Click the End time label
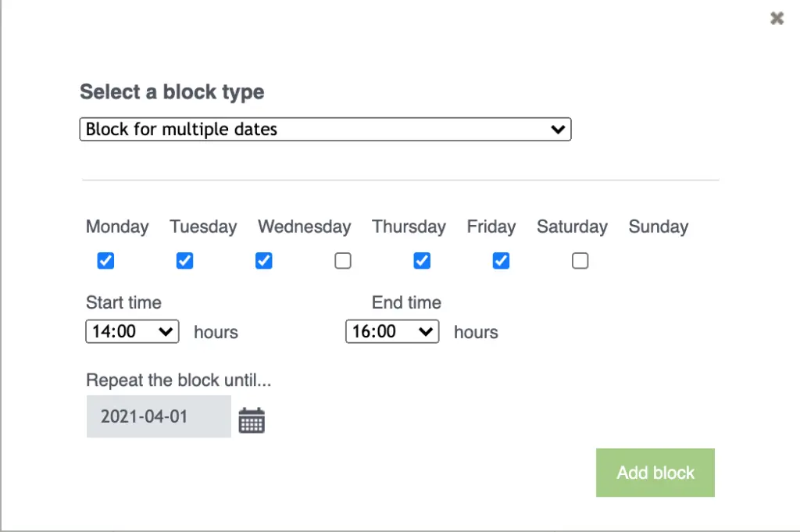The height and width of the screenshot is (532, 800). (x=406, y=302)
